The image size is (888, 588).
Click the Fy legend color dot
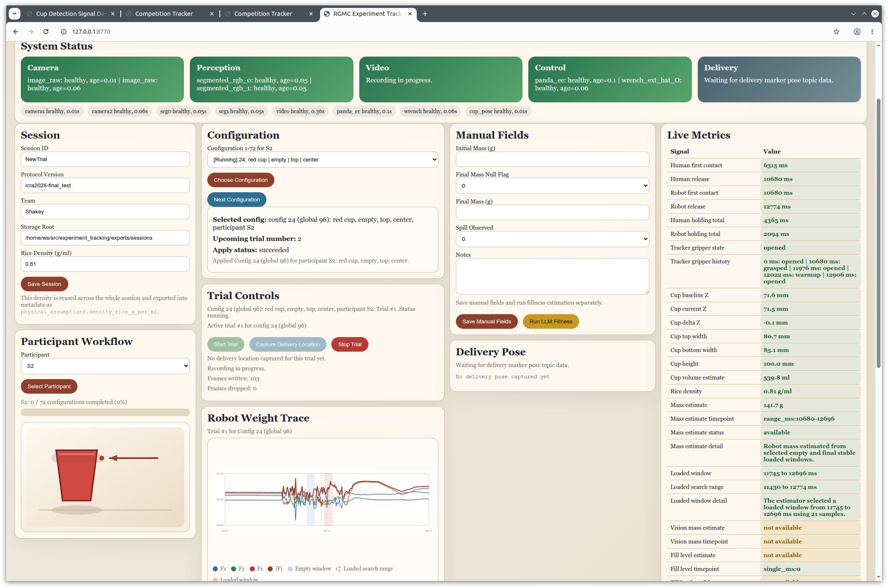(234, 569)
